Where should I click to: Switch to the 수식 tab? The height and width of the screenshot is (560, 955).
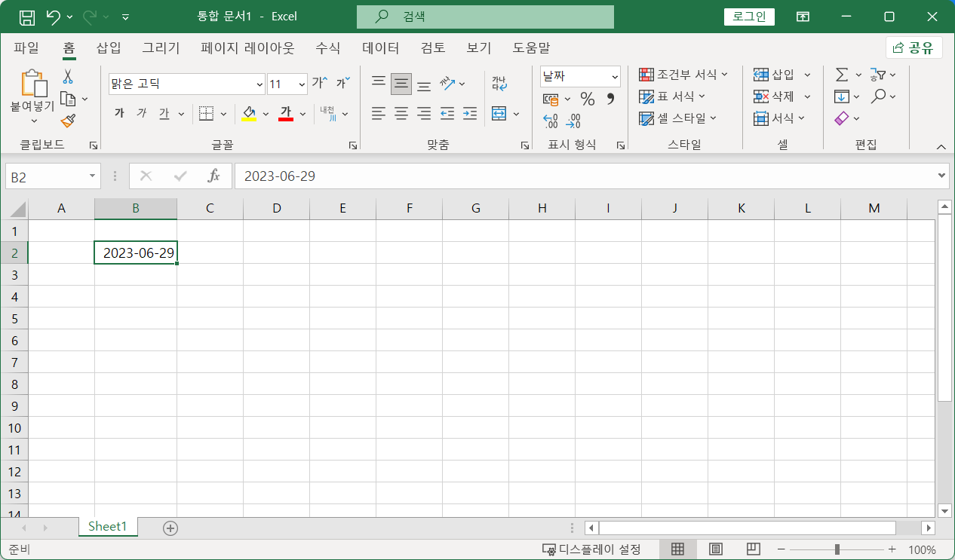click(x=328, y=48)
